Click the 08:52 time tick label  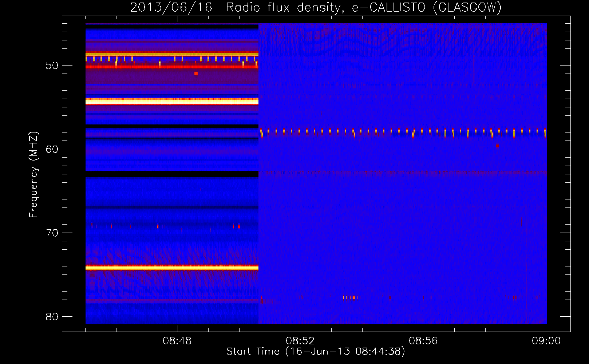click(x=300, y=341)
